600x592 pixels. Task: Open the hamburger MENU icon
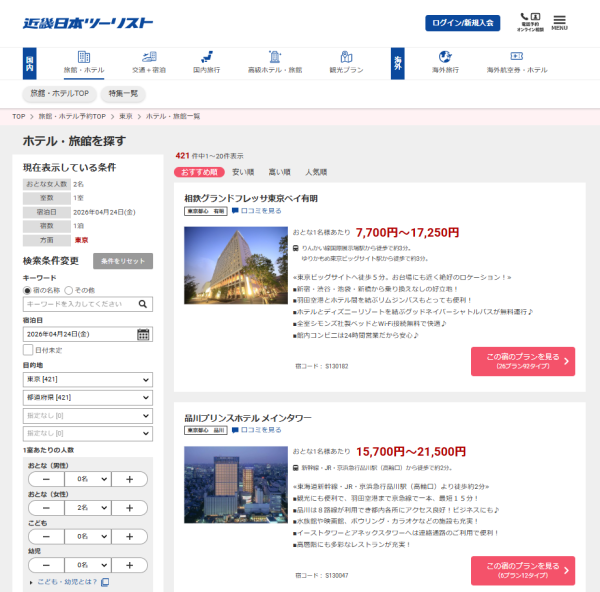pyautogui.click(x=559, y=23)
